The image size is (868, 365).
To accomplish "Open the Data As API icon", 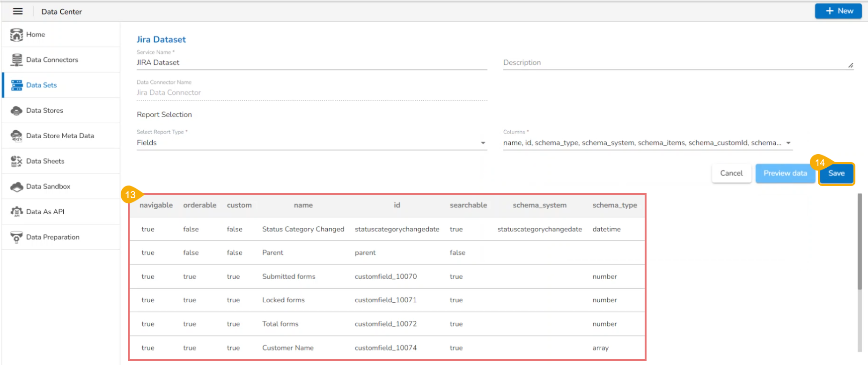I will coord(16,212).
